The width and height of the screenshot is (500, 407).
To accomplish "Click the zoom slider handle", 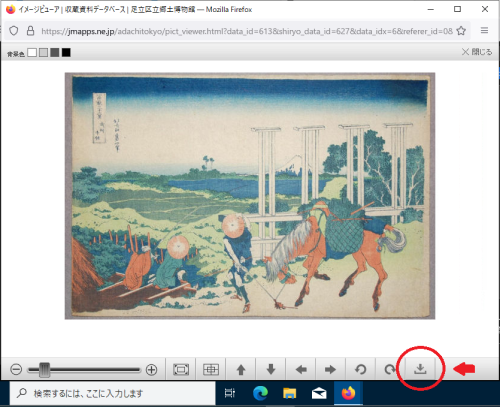I will coord(44,370).
